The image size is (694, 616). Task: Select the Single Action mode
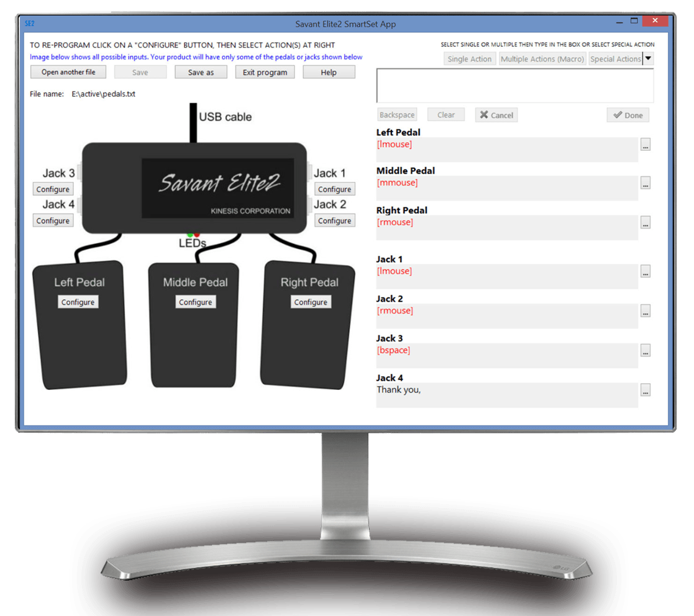(470, 59)
